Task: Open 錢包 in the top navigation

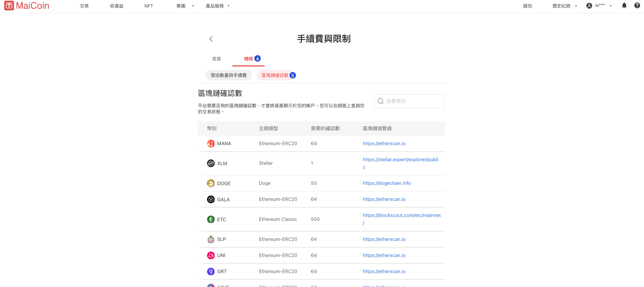Action: (528, 6)
